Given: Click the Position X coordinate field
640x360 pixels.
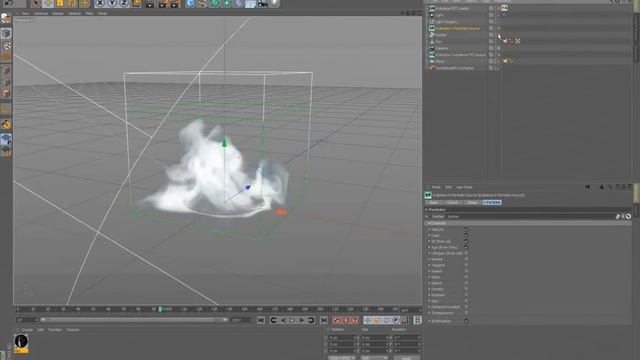Looking at the screenshot, I should (x=343, y=338).
